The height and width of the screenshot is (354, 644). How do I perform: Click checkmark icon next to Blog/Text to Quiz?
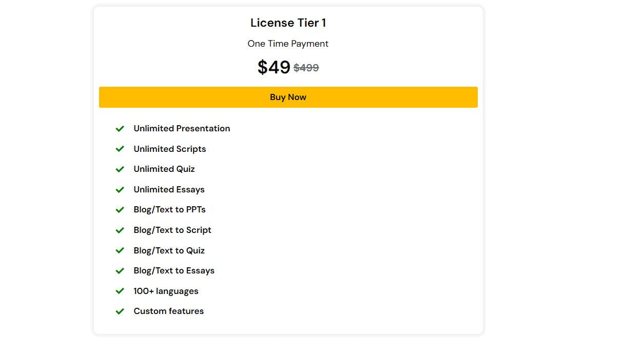(120, 250)
